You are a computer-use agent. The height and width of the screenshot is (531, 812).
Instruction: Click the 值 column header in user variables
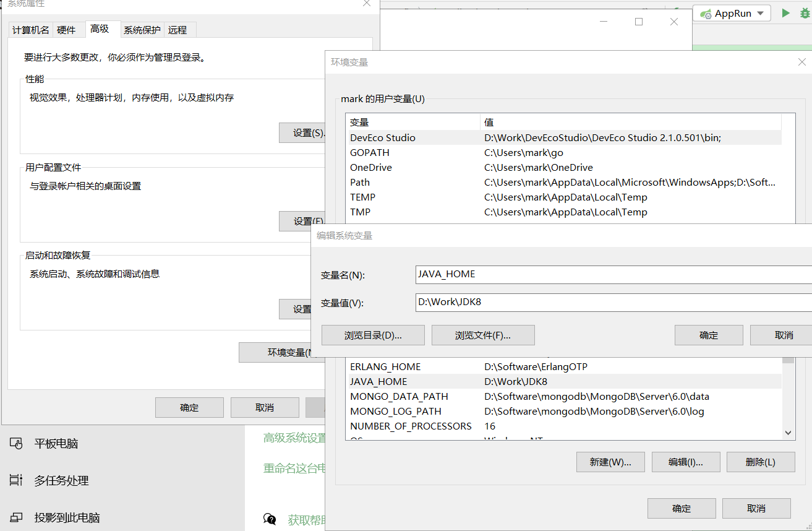631,122
